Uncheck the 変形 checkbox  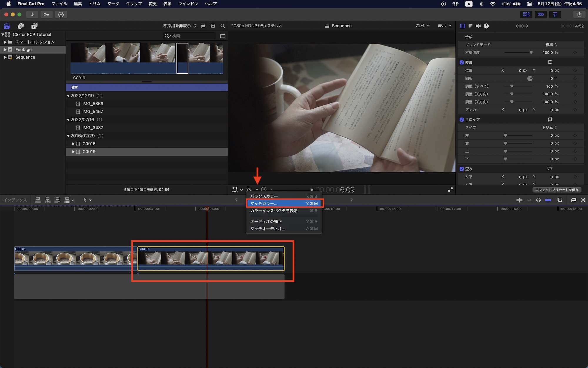462,62
